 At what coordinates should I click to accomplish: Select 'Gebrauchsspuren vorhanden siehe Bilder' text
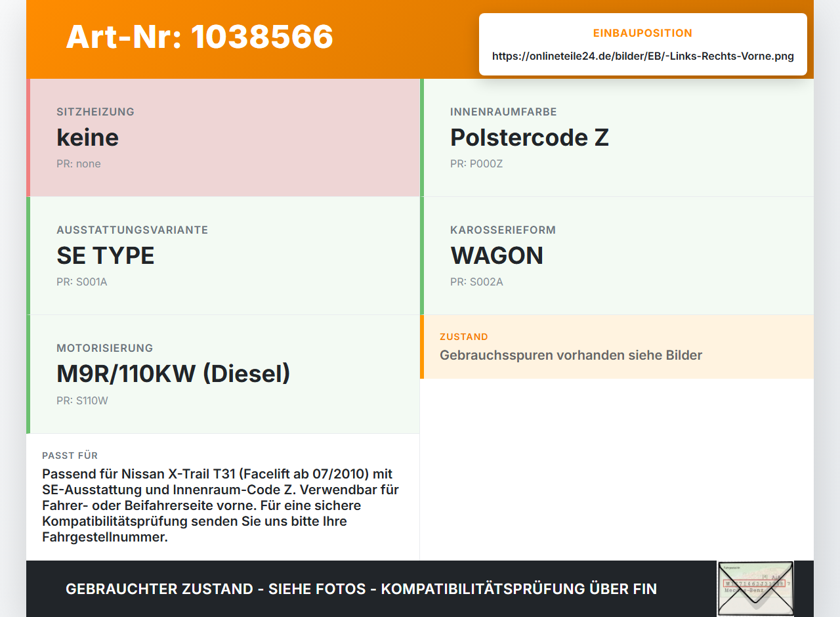(571, 355)
